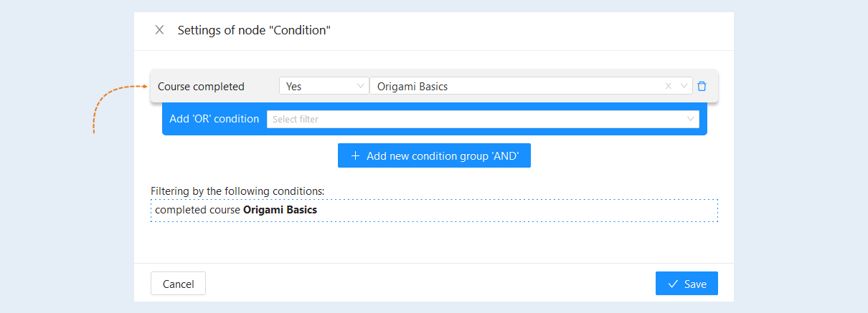The image size is (868, 313).
Task: Click the checkmark icon on Save
Action: pos(673,284)
